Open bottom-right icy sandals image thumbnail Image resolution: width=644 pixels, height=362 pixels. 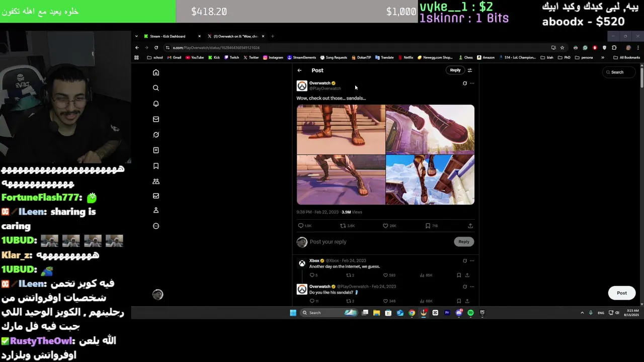point(430,179)
